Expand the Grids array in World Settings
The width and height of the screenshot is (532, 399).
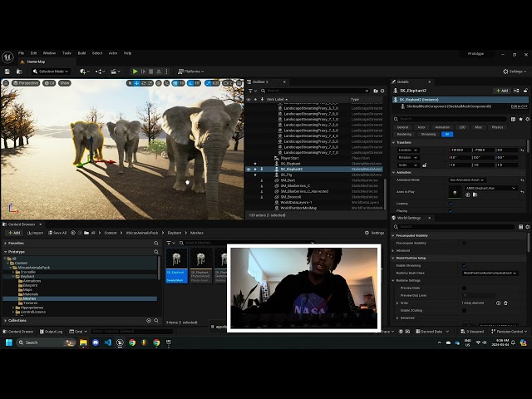tap(397, 303)
